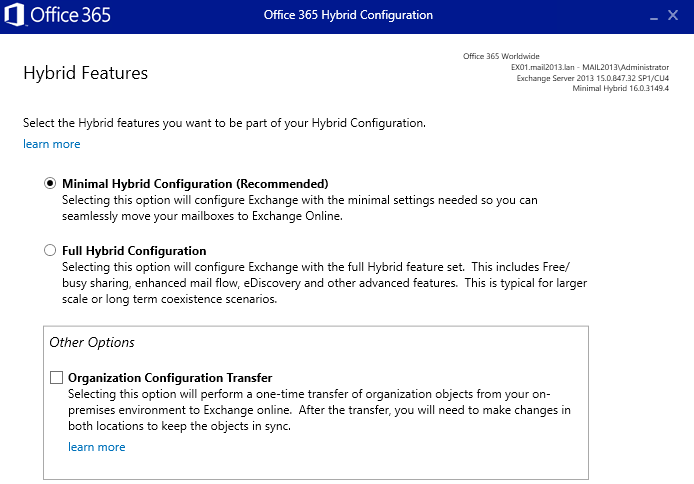
Task: Click the Exchange Server 2013 version info
Action: coord(592,77)
